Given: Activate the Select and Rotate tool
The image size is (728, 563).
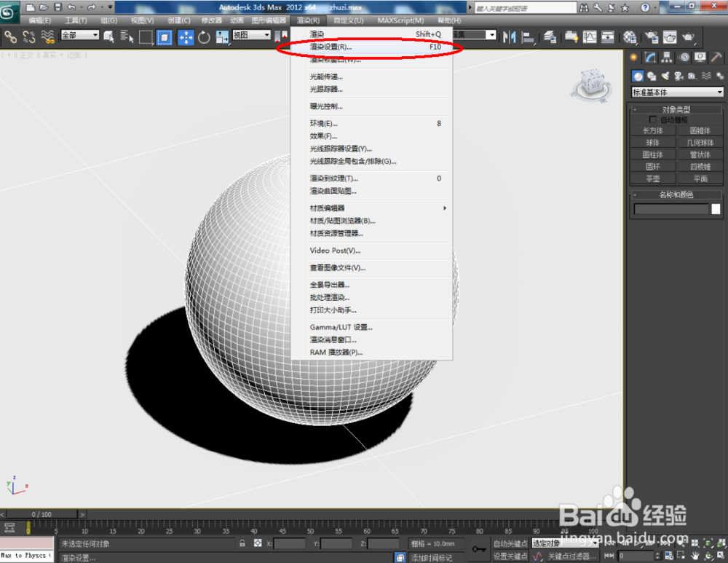Looking at the screenshot, I should [x=204, y=36].
